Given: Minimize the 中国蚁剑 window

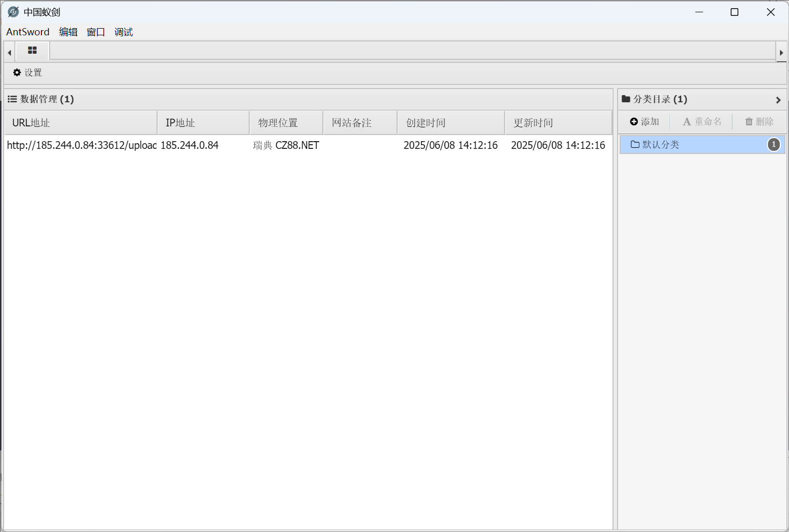Looking at the screenshot, I should 699,12.
